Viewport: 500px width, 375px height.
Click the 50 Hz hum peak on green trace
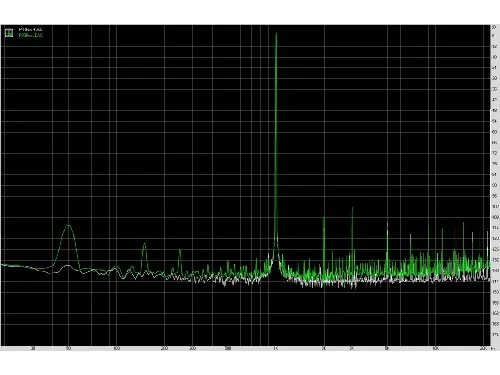[68, 226]
